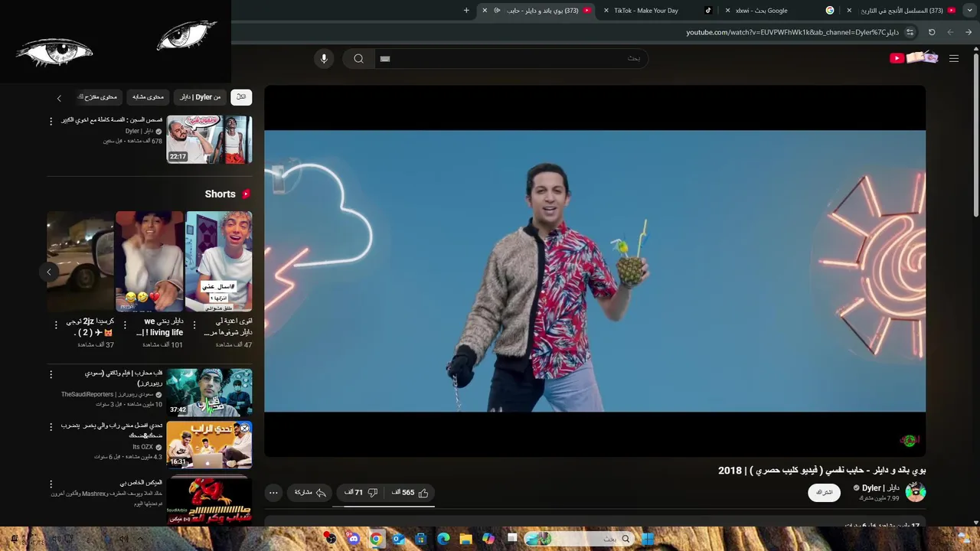Viewport: 980px width, 551px height.
Task: Select the الكل filter chip
Action: pos(241,97)
